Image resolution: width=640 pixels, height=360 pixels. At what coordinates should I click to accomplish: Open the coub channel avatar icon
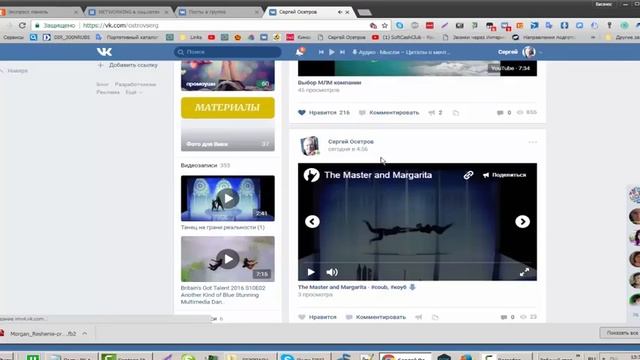[x=311, y=175]
